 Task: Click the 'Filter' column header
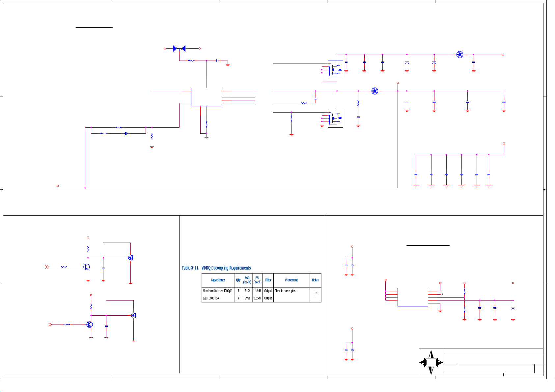[x=268, y=280]
